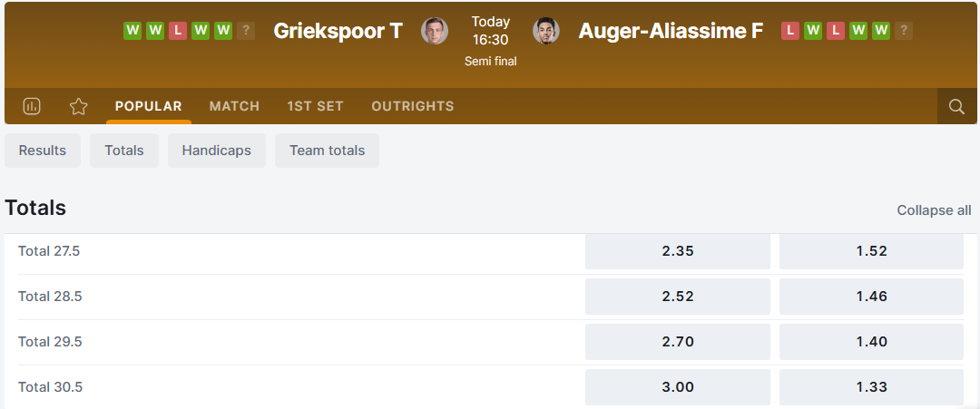Select the POPULAR tab

coord(149,106)
